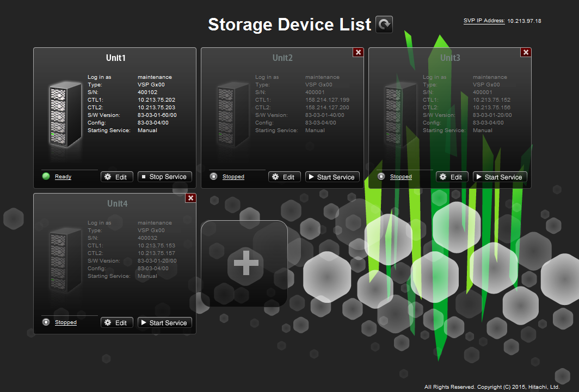Image resolution: width=579 pixels, height=392 pixels.
Task: Select Unit4 CTL1 address 10.213.75.153
Action: click(157, 246)
